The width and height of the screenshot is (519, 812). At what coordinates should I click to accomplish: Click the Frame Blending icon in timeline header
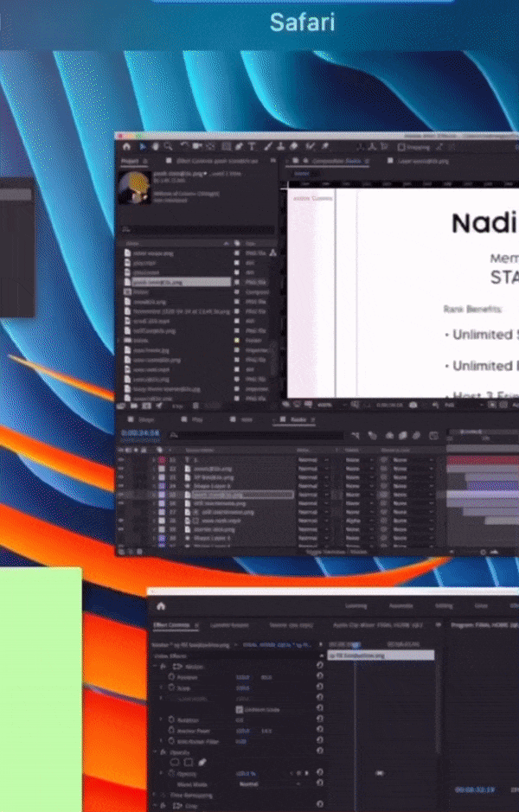point(402,436)
